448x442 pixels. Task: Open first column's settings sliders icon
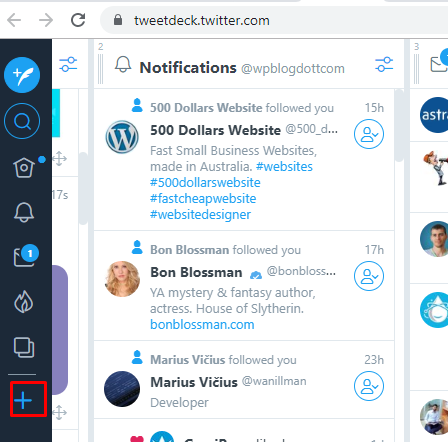[x=68, y=64]
